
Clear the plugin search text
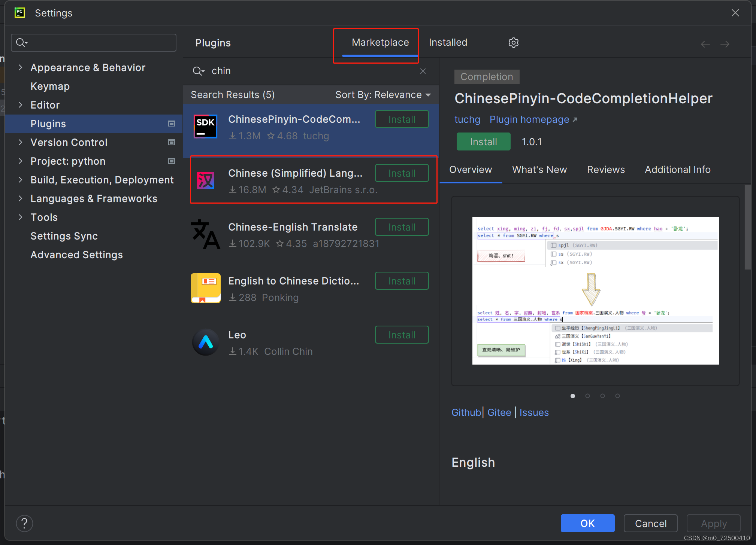pyautogui.click(x=423, y=71)
